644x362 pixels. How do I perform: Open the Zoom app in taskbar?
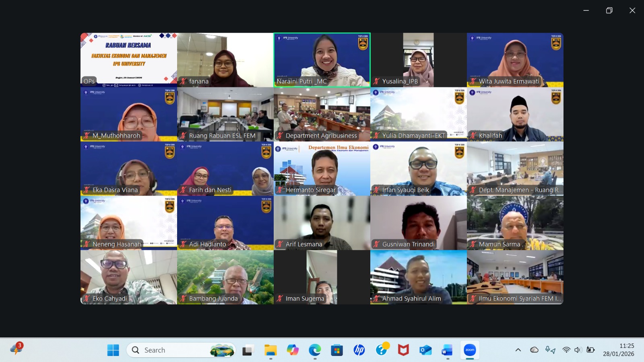tap(470, 350)
